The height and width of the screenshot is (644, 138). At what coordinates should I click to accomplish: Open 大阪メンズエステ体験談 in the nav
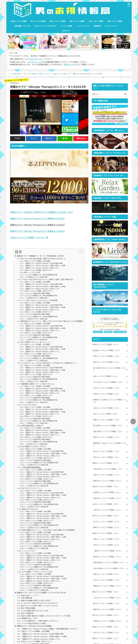tap(96, 21)
